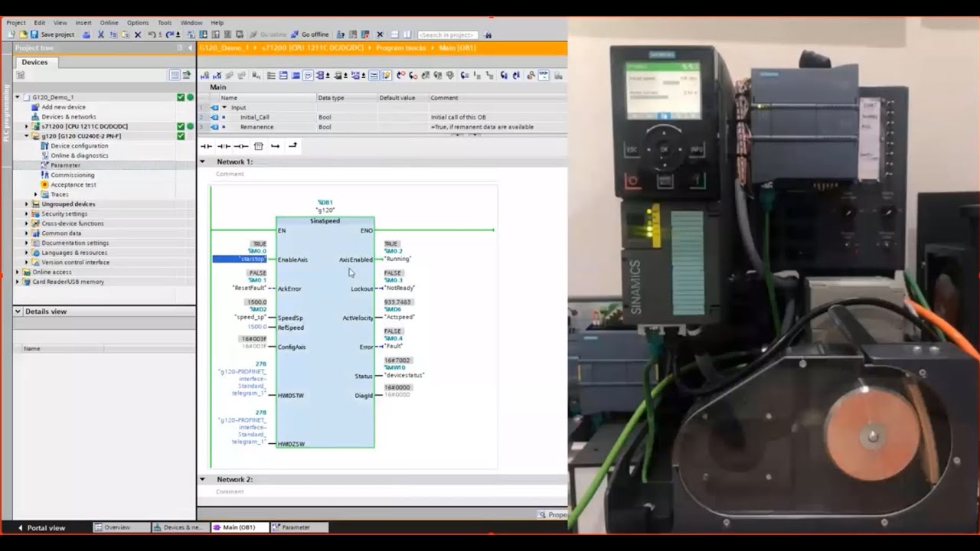Click the Program blocks breadcrumb
980x551 pixels.
pyautogui.click(x=400, y=47)
